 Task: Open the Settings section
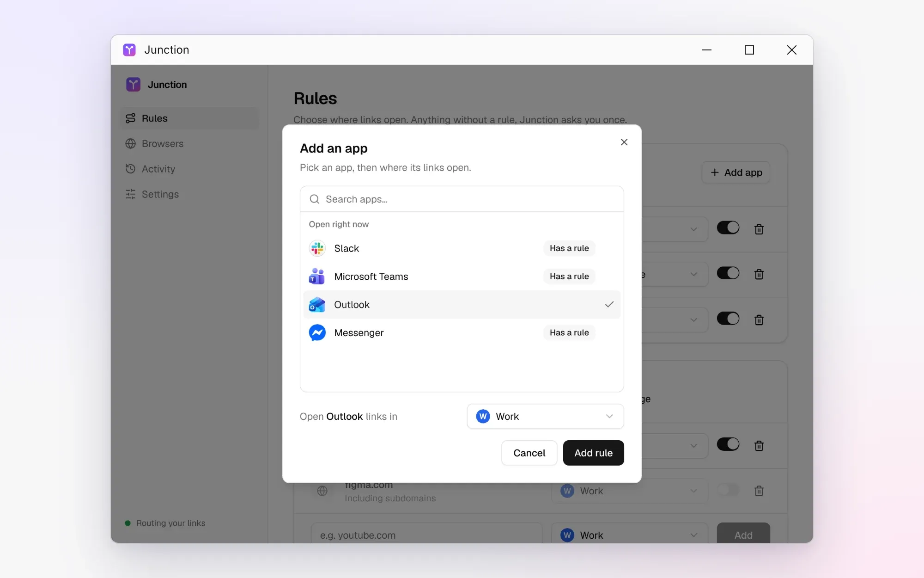coord(189,194)
